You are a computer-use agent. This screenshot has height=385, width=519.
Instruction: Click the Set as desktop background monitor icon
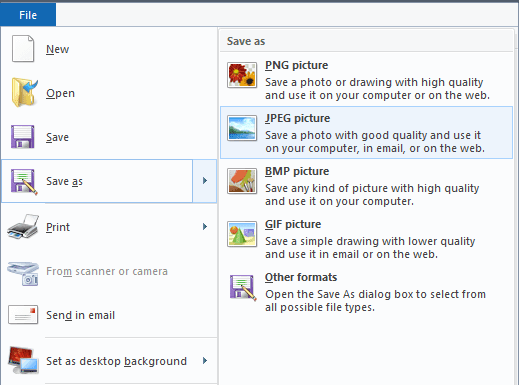23,360
